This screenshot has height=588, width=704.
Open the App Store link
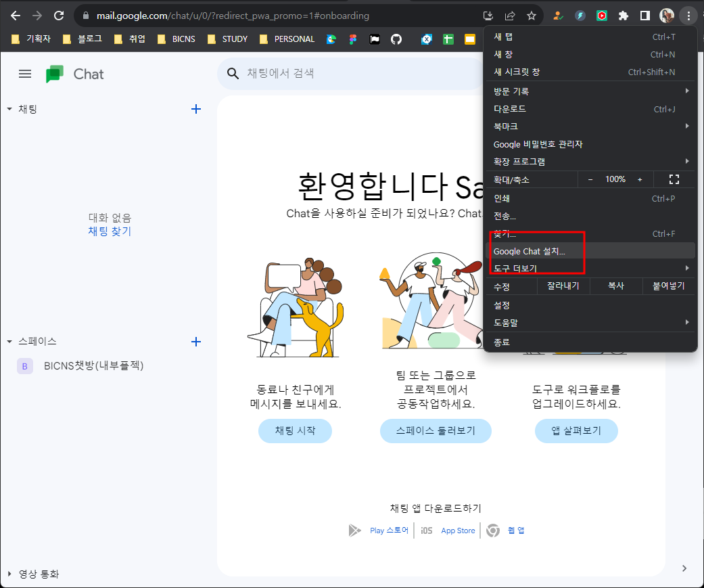click(x=458, y=530)
